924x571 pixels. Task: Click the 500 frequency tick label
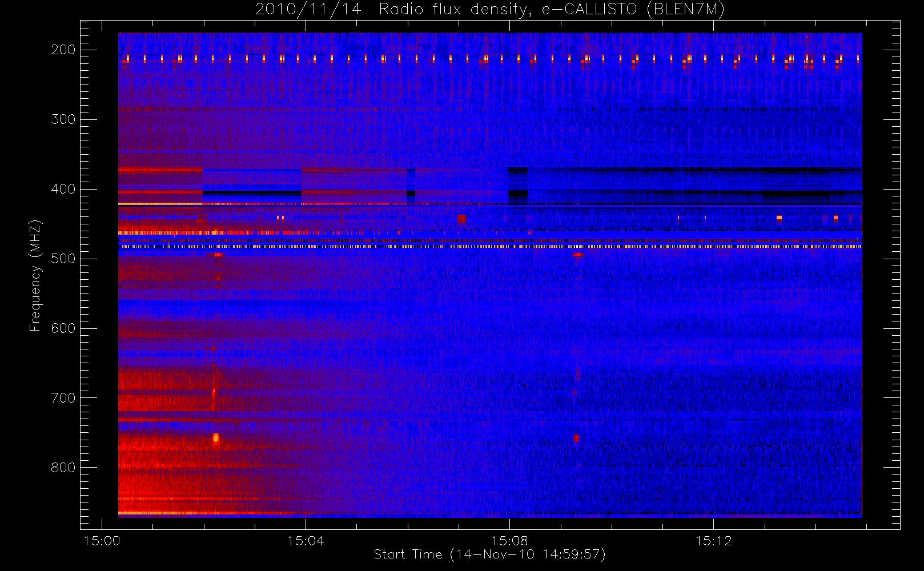[63, 259]
